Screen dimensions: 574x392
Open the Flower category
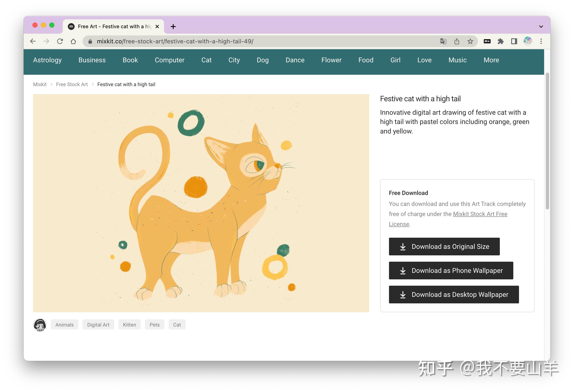[x=331, y=60]
